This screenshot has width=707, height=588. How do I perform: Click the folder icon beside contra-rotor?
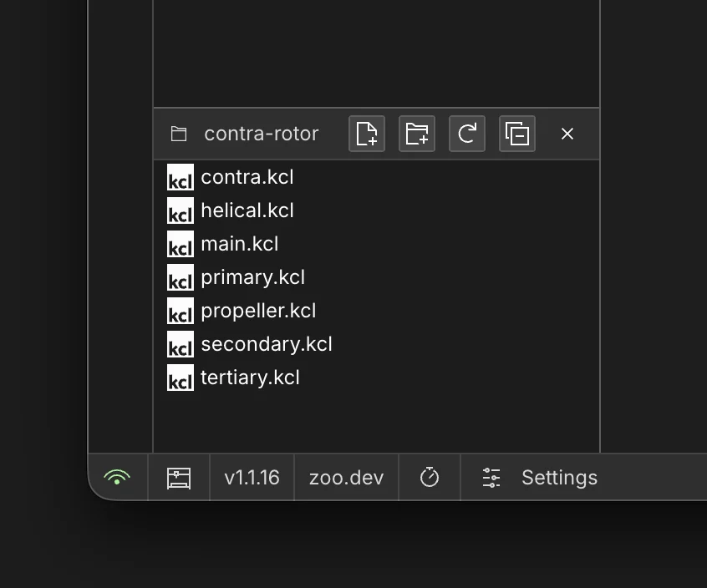(x=179, y=134)
